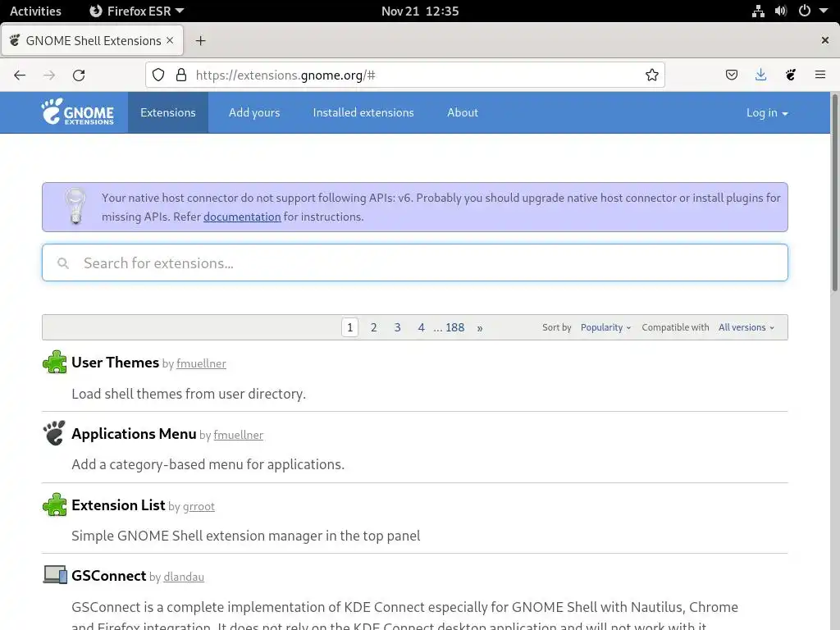View author dlandau's profile
The image size is (840, 630).
coord(184,577)
